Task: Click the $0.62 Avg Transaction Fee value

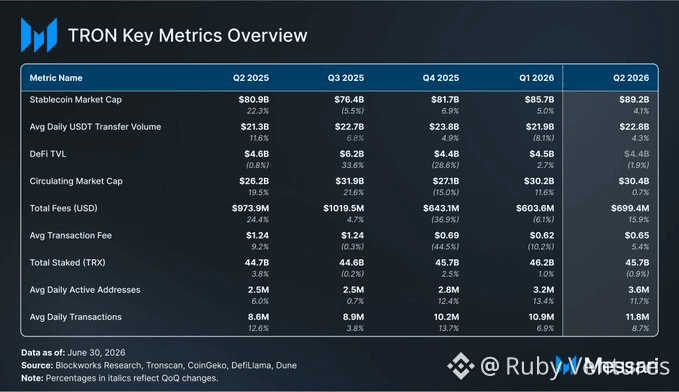Action: point(542,236)
